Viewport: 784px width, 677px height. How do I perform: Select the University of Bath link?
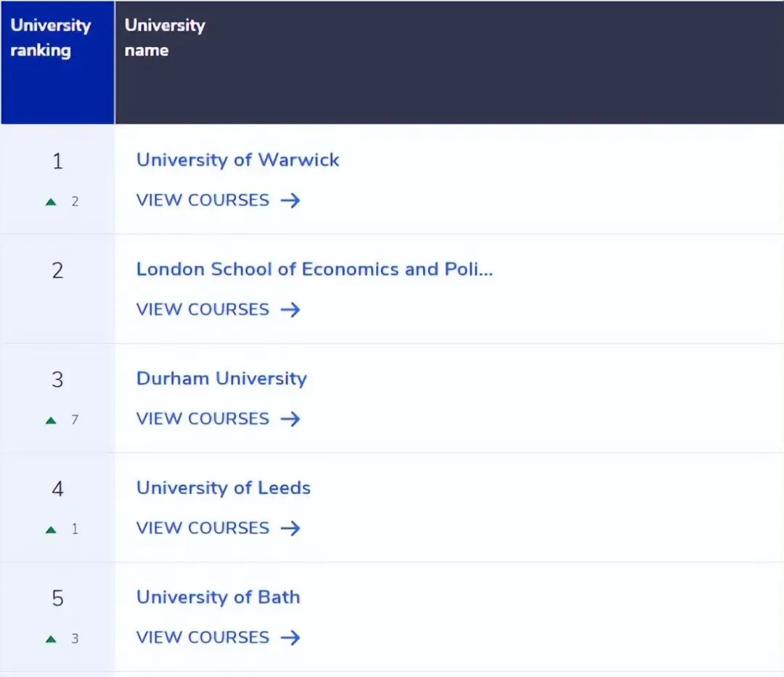click(218, 596)
